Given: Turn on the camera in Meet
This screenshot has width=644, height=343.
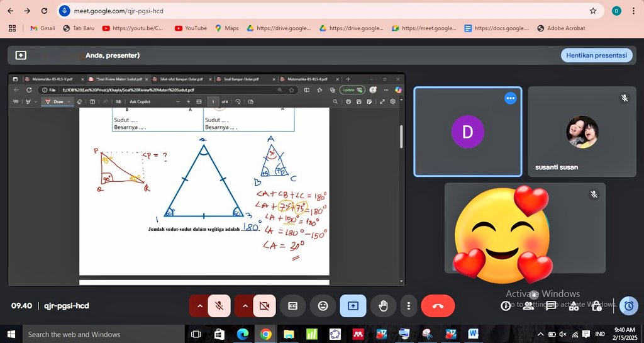Looking at the screenshot, I should 265,306.
